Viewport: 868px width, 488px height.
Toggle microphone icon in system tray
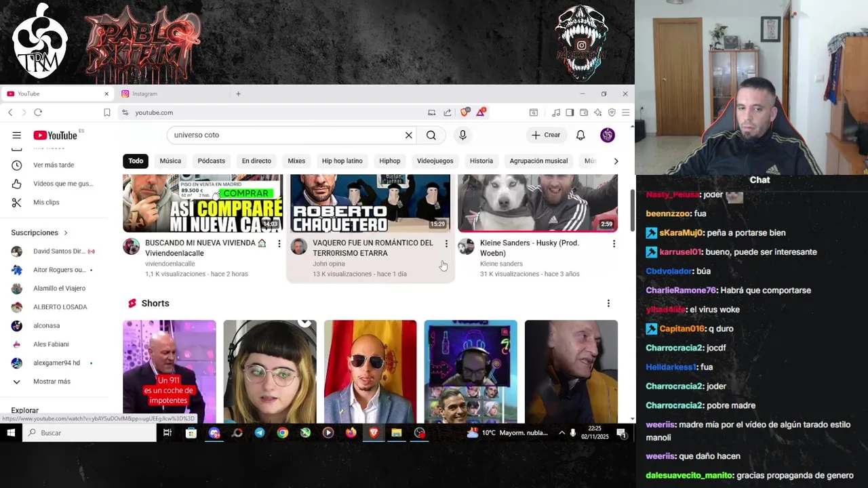coord(573,432)
